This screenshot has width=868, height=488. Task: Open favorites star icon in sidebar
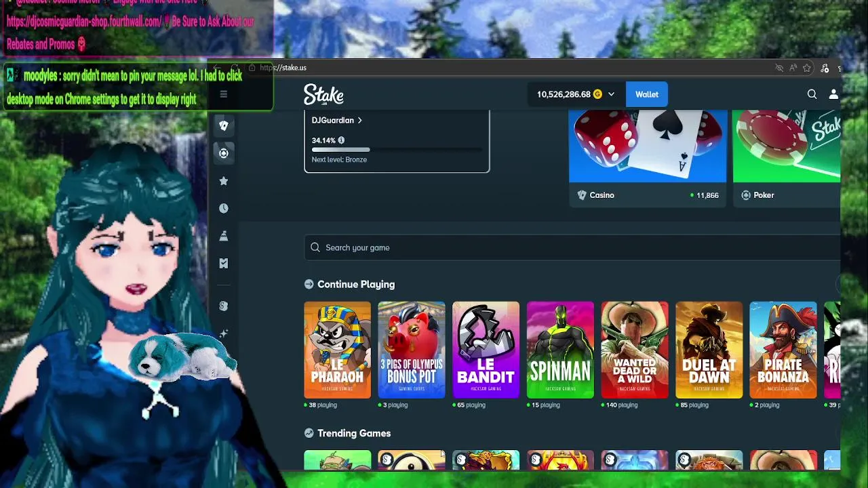click(x=224, y=181)
